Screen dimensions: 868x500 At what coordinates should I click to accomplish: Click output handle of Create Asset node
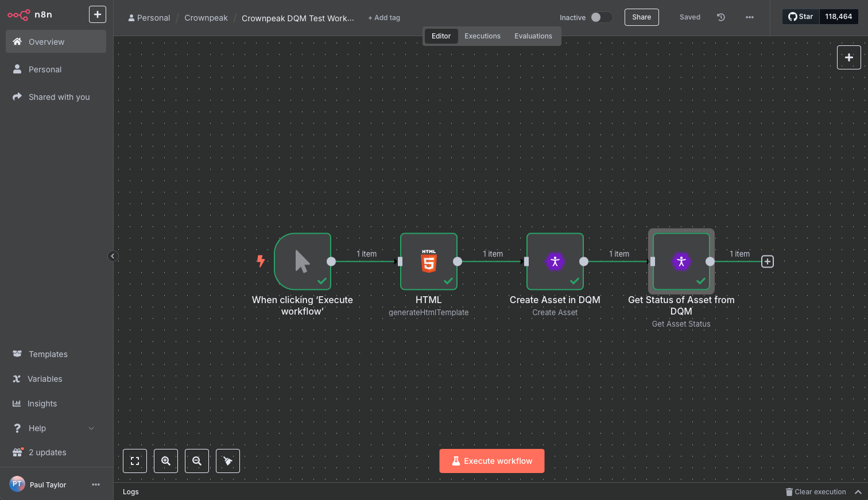coord(584,261)
